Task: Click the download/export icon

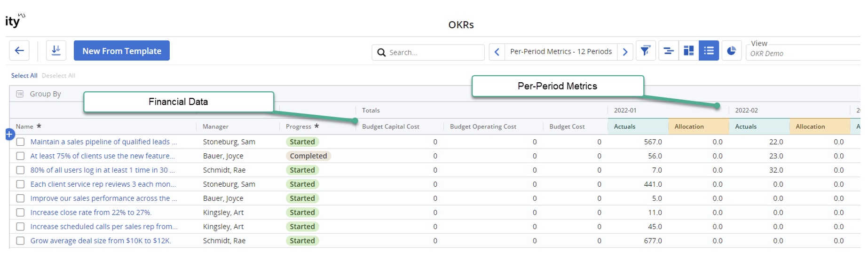Action: [x=56, y=51]
